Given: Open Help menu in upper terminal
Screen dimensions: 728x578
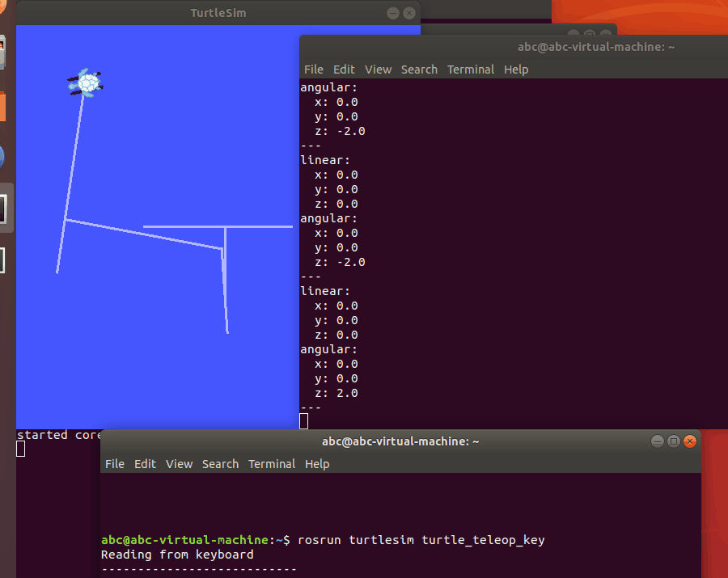Looking at the screenshot, I should point(516,70).
